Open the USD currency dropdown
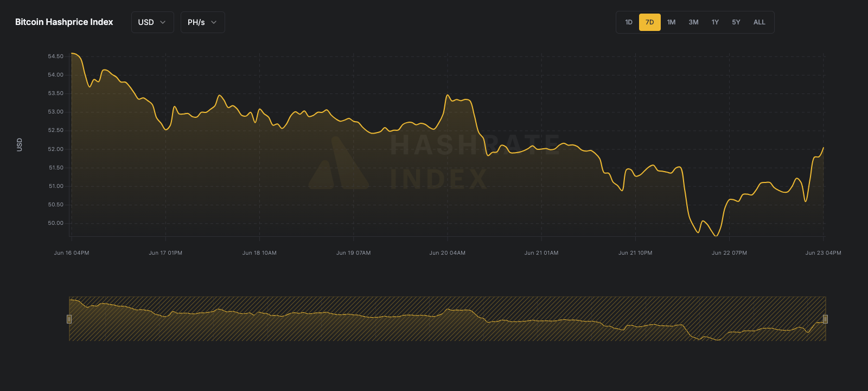The width and height of the screenshot is (868, 391). [x=152, y=22]
